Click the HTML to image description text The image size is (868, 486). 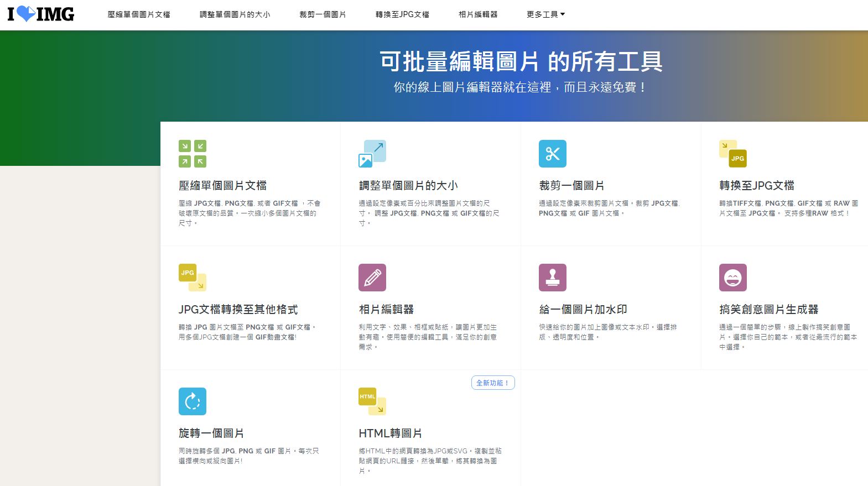(x=430, y=461)
